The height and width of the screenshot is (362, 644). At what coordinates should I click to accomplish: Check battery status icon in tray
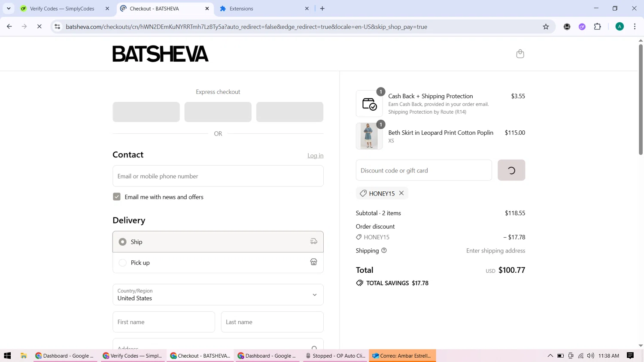[x=560, y=356]
